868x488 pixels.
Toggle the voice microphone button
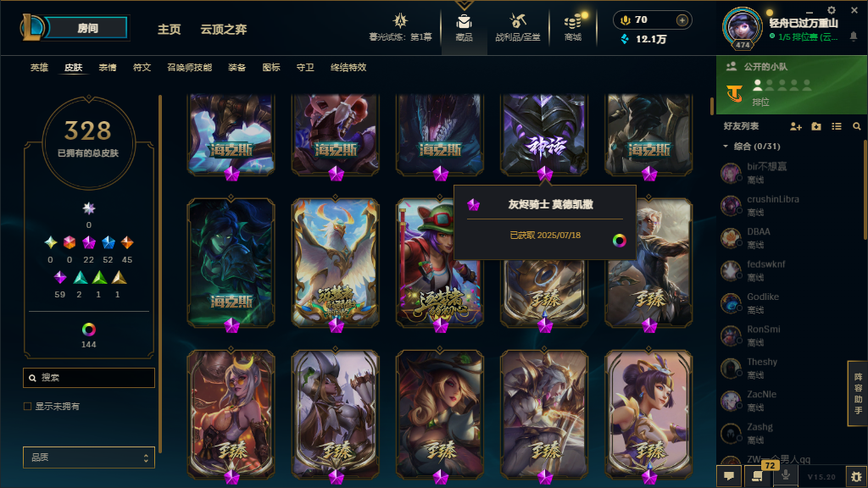[785, 476]
